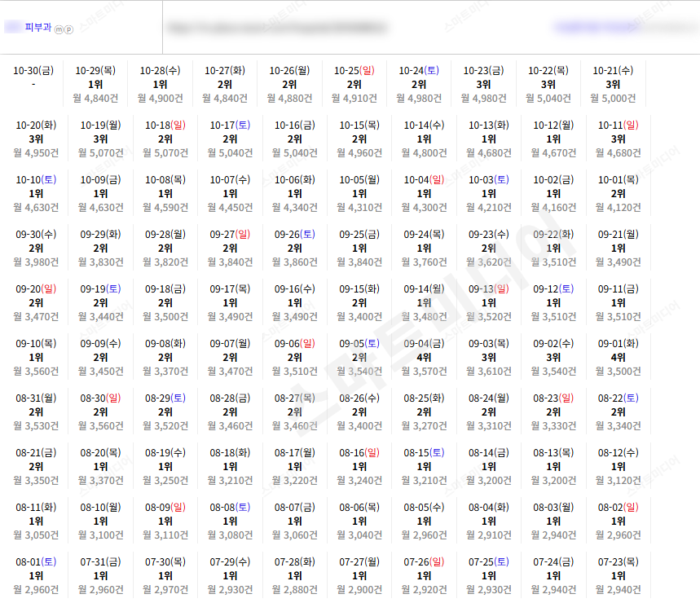The width and height of the screenshot is (700, 603).
Task: Click the 2위 rank under 10-27(화)
Action: 225,85
